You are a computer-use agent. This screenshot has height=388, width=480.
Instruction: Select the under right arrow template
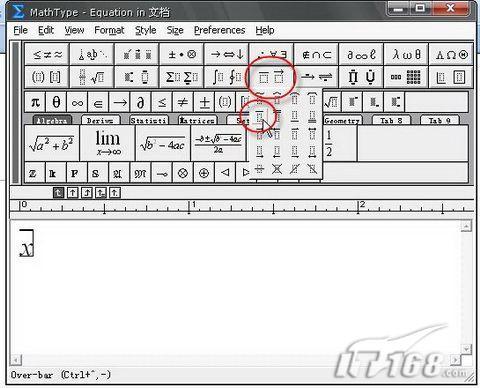tap(260, 152)
